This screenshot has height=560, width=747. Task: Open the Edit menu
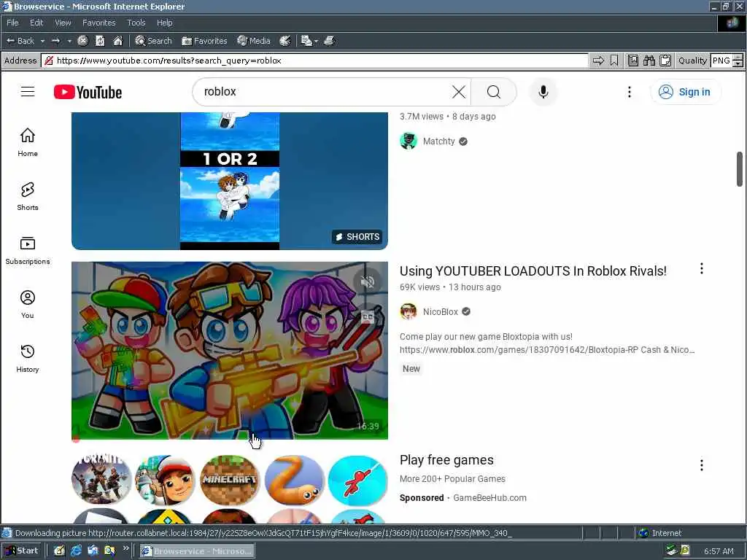[36, 23]
